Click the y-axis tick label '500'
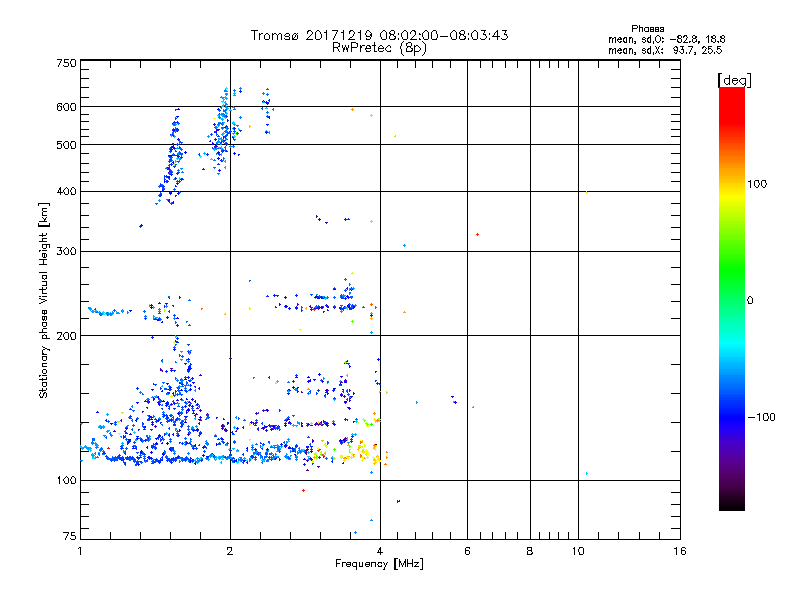This screenshot has height=600, width=800. coord(66,145)
